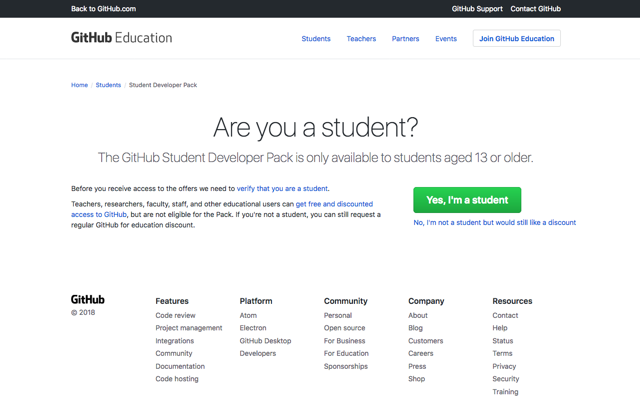Open About footer link
The width and height of the screenshot is (640, 410).
[x=418, y=315]
